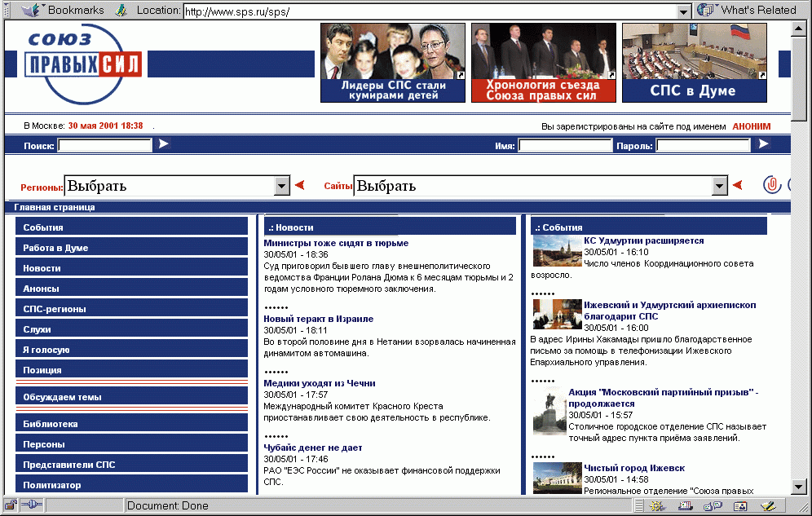Click the vertical scrollbar up arrow
Screen dimensions: 812x516
(798, 29)
